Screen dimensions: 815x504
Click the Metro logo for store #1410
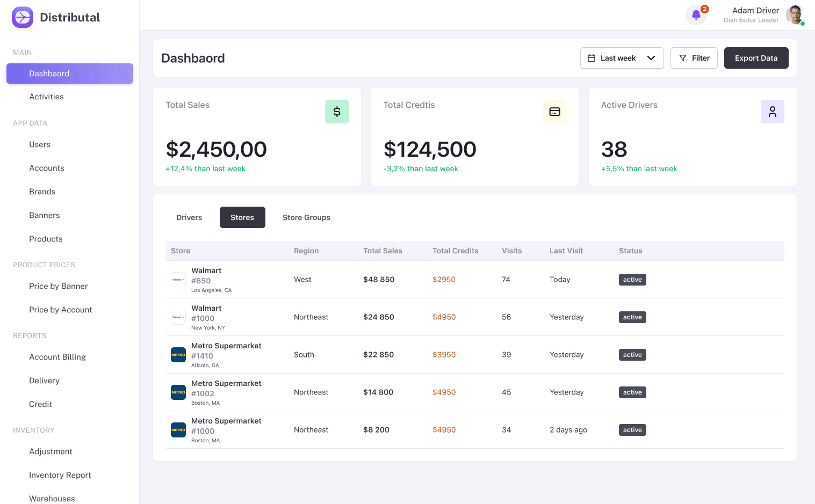(x=178, y=354)
